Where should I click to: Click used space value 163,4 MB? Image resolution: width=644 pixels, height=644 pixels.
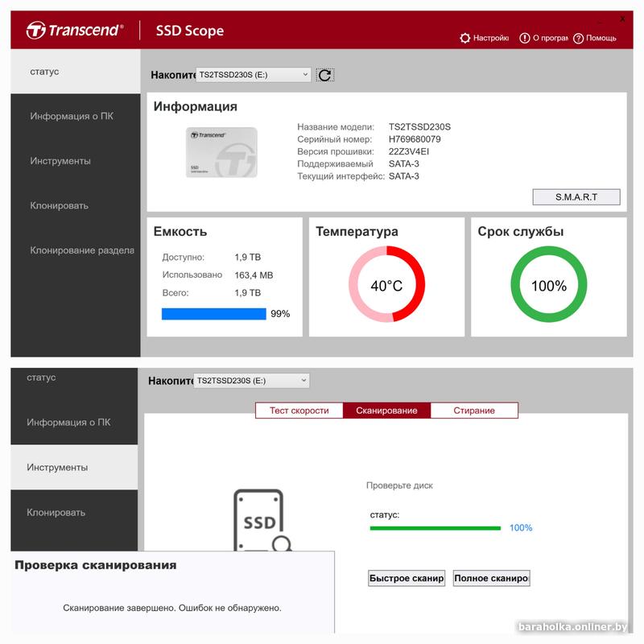coord(254,275)
